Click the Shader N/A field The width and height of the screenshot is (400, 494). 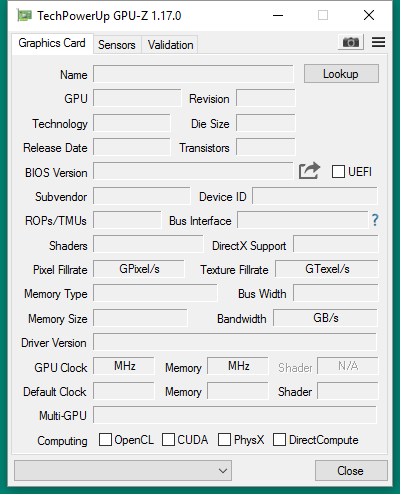(x=348, y=366)
